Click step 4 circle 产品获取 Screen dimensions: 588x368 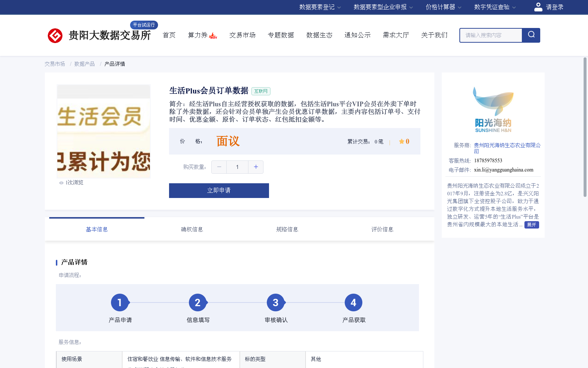[354, 302]
